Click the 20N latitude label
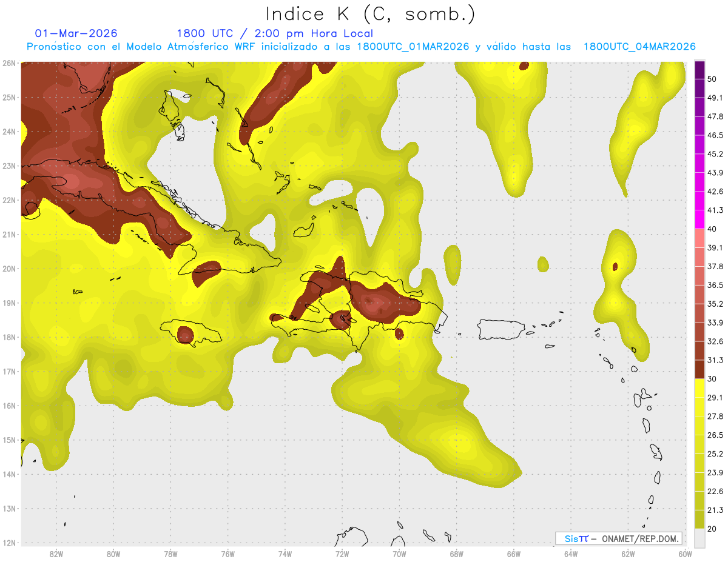Image resolution: width=728 pixels, height=562 pixels. coord(9,269)
